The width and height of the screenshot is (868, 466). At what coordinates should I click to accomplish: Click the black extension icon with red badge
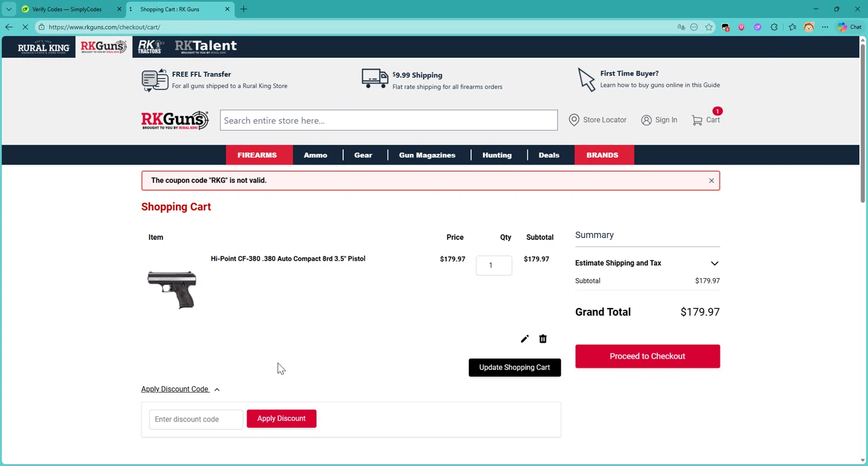[725, 27]
